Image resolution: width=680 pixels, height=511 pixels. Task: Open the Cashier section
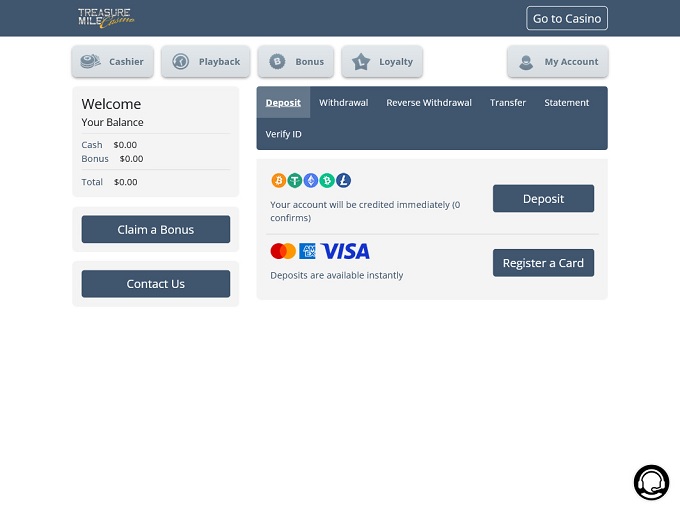click(113, 62)
